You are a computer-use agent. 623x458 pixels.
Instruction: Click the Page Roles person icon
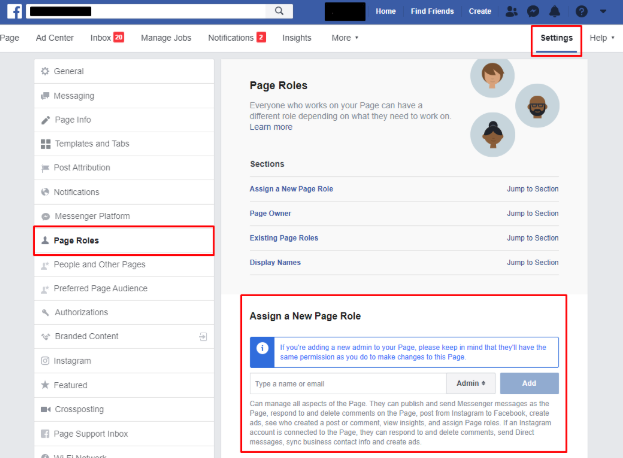[45, 240]
